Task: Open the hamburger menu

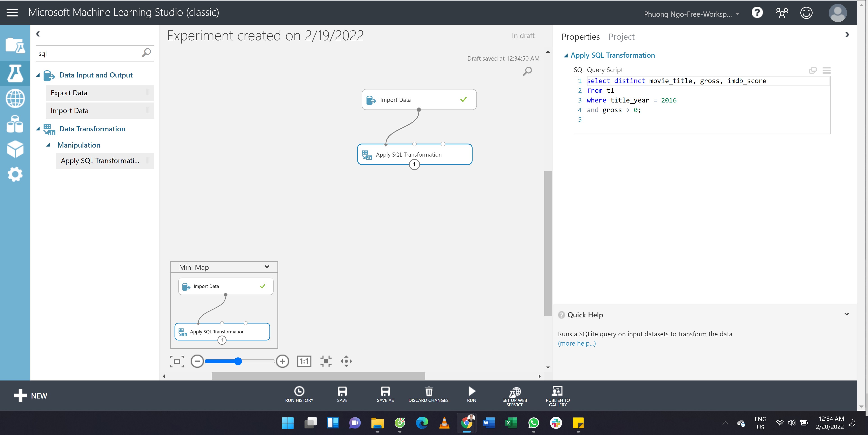Action: click(12, 12)
